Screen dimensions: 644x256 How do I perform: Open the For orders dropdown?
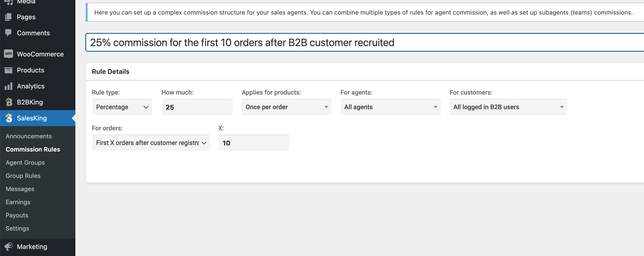point(151,143)
